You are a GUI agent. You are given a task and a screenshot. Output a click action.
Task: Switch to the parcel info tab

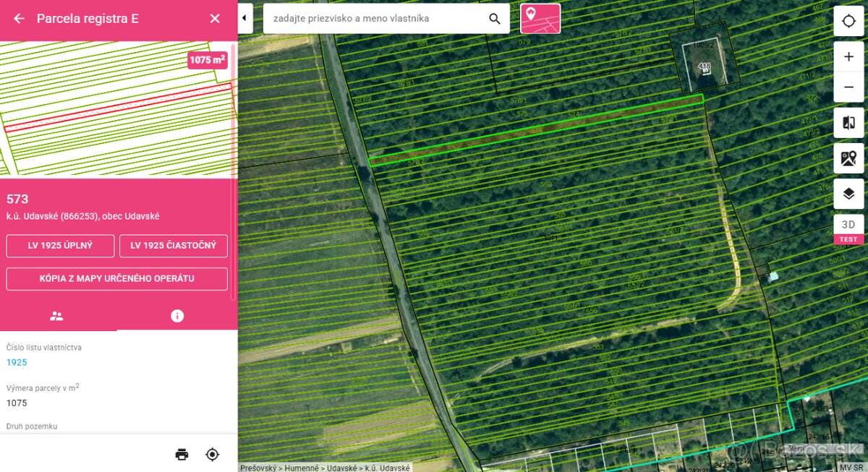(x=177, y=316)
